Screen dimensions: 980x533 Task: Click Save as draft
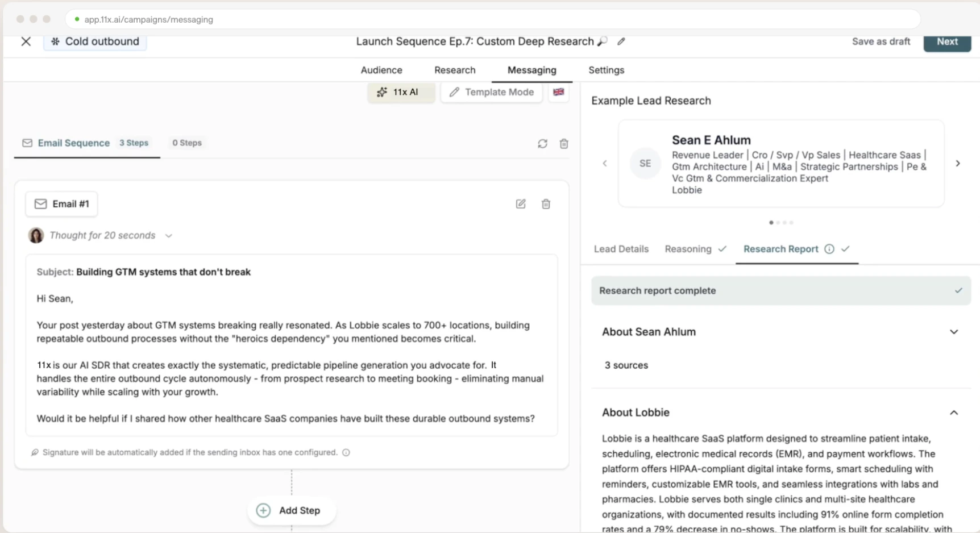pyautogui.click(x=881, y=41)
